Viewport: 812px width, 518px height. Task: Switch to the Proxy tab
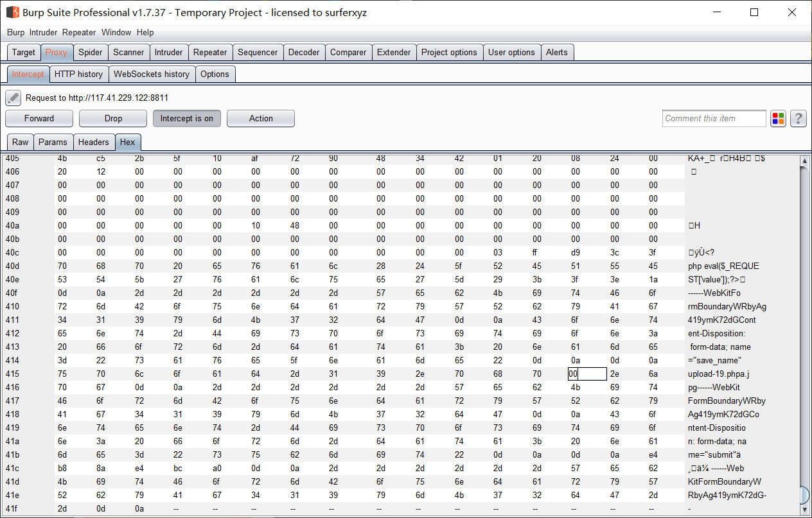[x=57, y=53]
